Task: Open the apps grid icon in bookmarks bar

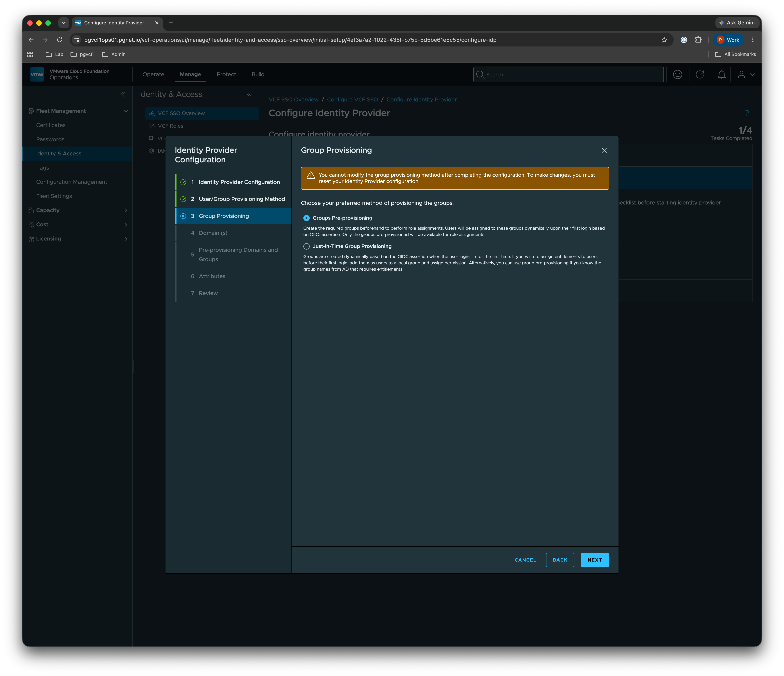Action: point(30,55)
